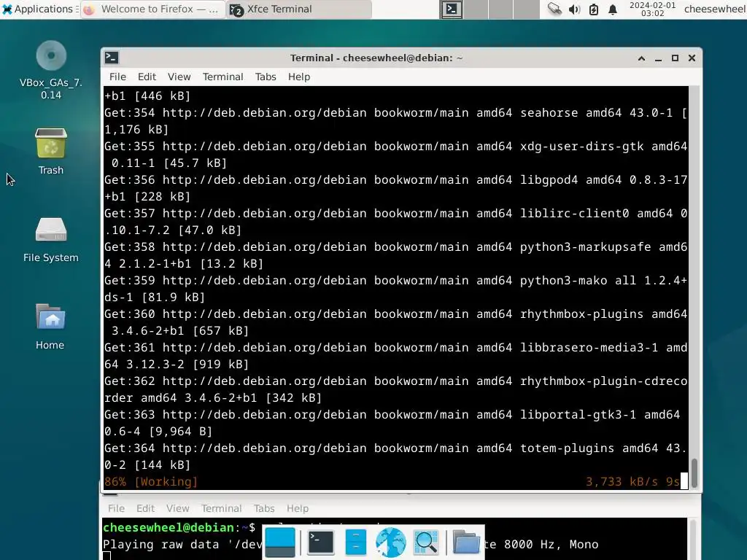The width and height of the screenshot is (747, 560).
Task: Switch to the second workspace in pager
Action: pyautogui.click(x=476, y=9)
